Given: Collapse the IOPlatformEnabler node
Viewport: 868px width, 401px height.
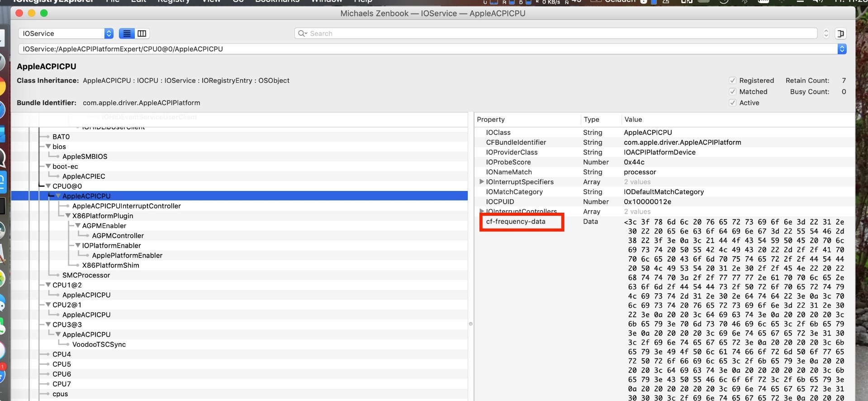Looking at the screenshot, I should pyautogui.click(x=78, y=246).
